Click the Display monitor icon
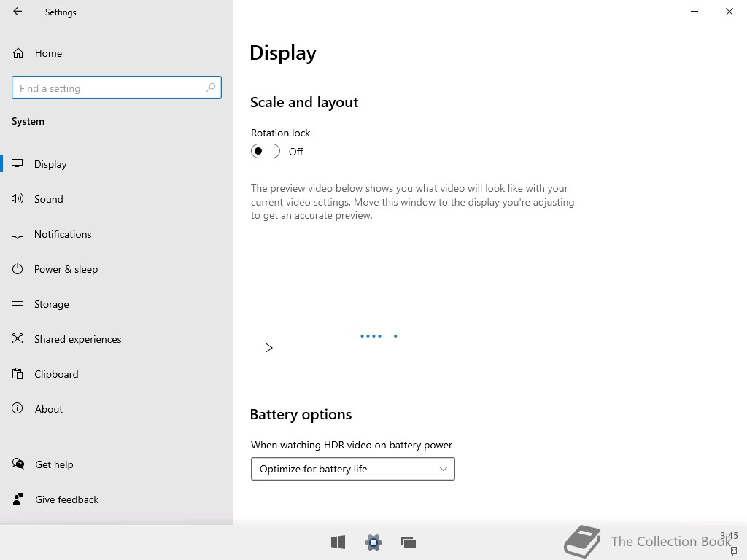 [x=18, y=163]
